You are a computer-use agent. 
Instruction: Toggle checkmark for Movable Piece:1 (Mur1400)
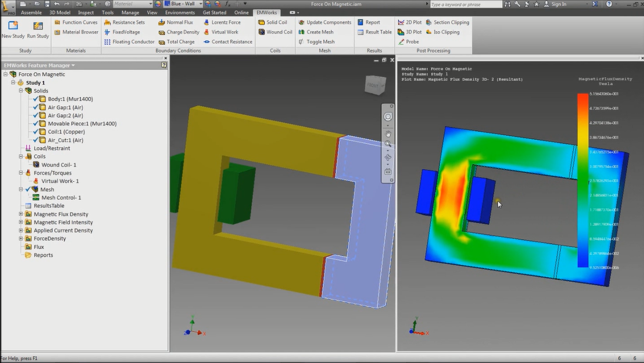click(x=35, y=124)
